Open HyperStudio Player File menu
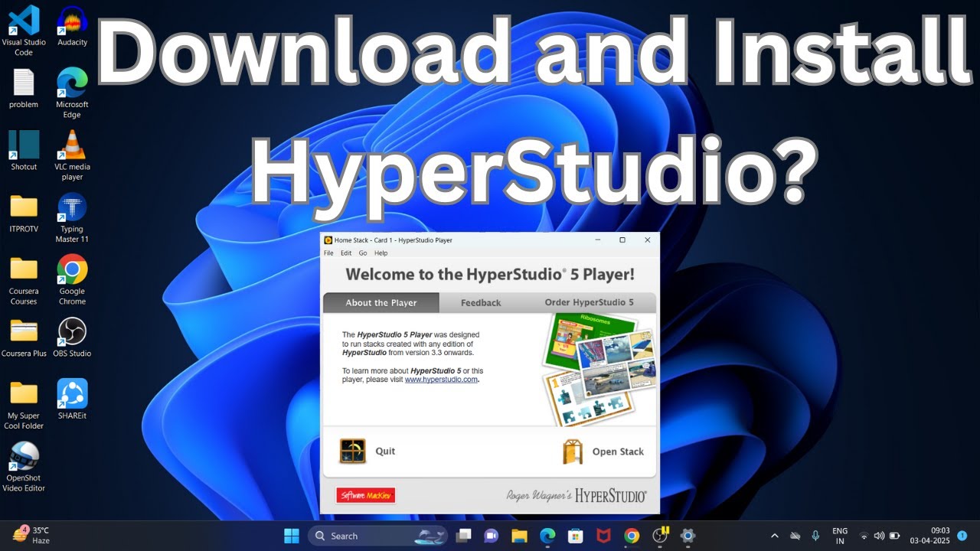This screenshot has width=980, height=551. tap(328, 253)
